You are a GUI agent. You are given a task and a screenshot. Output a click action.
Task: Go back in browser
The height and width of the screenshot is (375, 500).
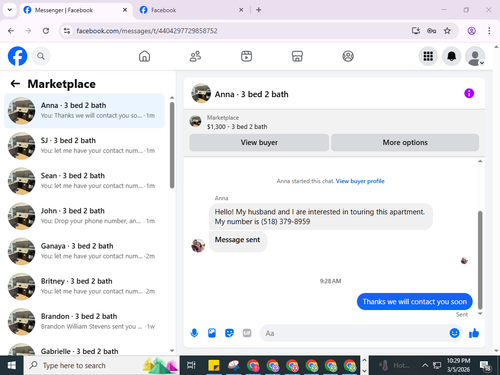(x=11, y=31)
